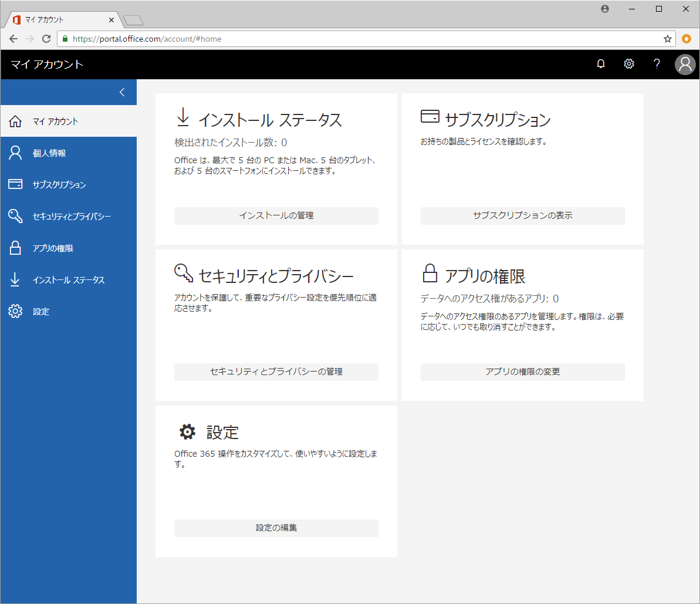
Task: Click the key icon on セキュリティとプライバシー card
Action: 184,273
